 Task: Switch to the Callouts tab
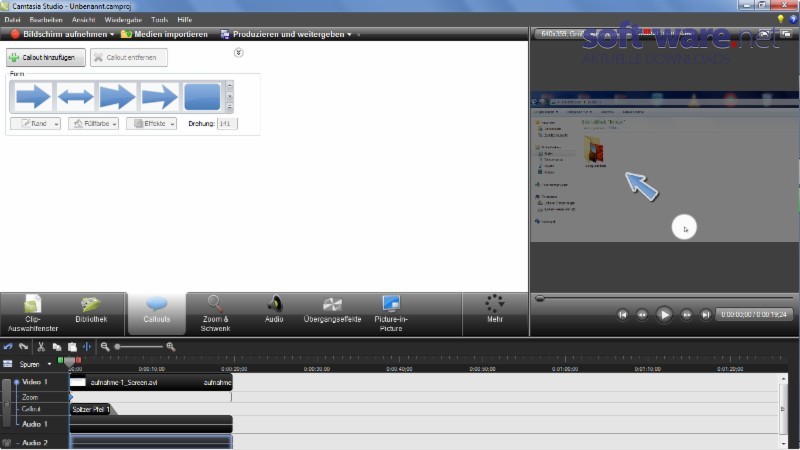pyautogui.click(x=157, y=314)
